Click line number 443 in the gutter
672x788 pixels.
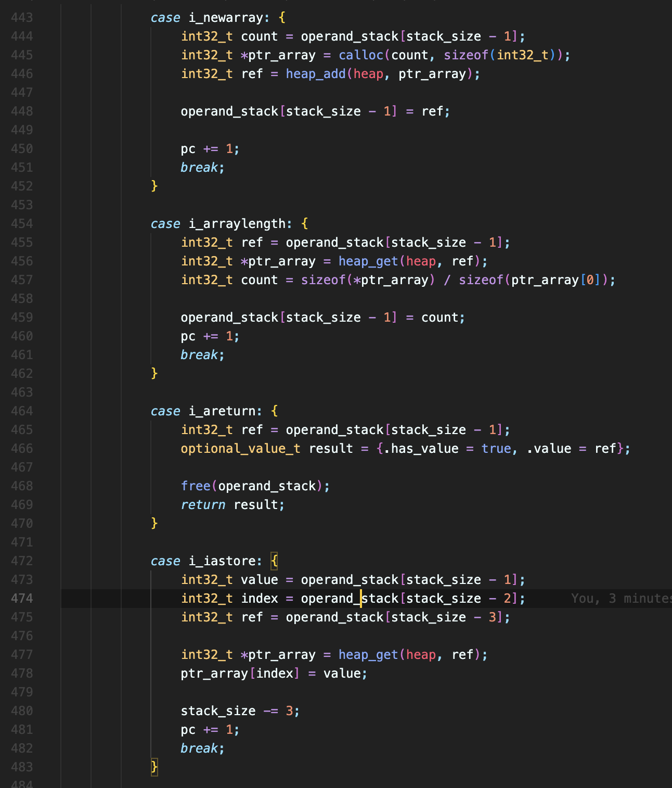[x=22, y=18]
